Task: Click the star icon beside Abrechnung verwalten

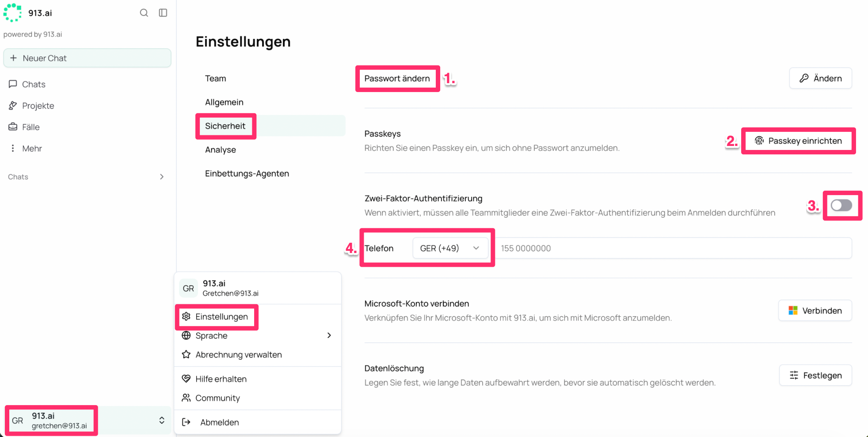Action: (x=187, y=354)
